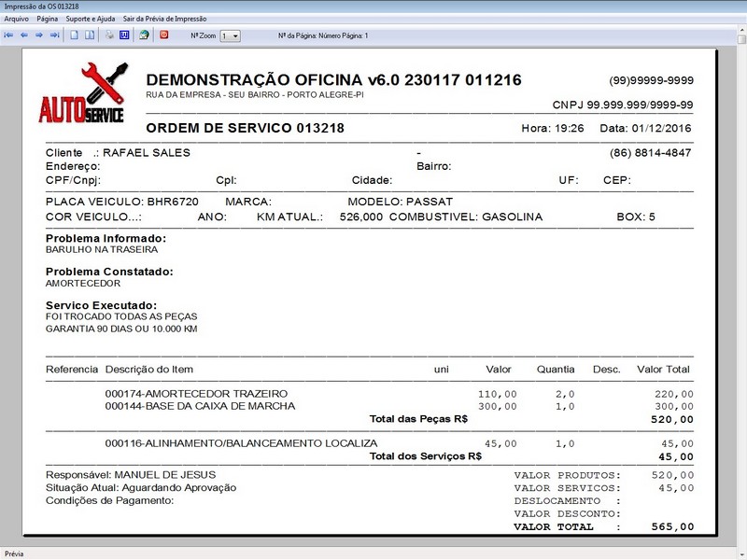Click COMBUSTIVEL: GASOLINA text
Image resolution: width=747 pixels, height=560 pixels.
pos(466,217)
